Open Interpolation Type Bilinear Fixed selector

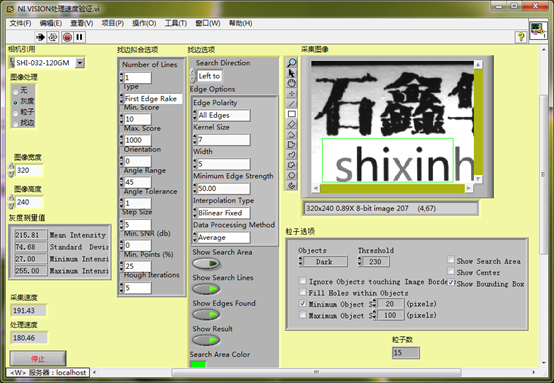[x=222, y=213]
